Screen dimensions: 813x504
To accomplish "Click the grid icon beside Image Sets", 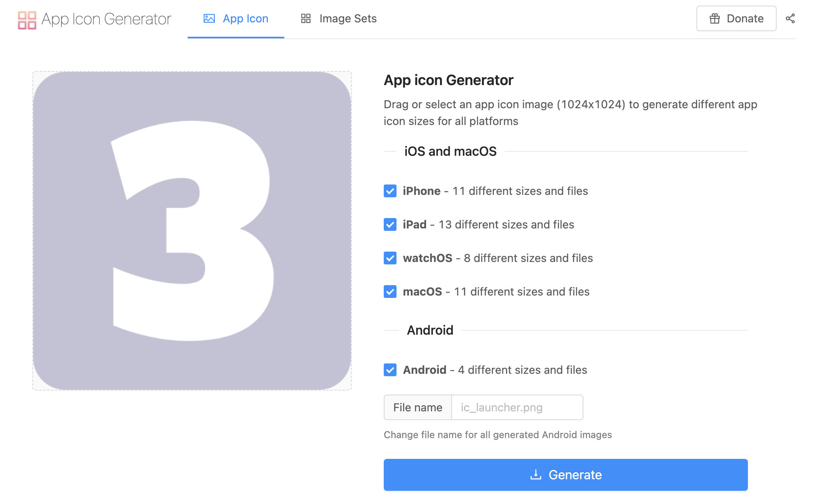I will tap(306, 19).
